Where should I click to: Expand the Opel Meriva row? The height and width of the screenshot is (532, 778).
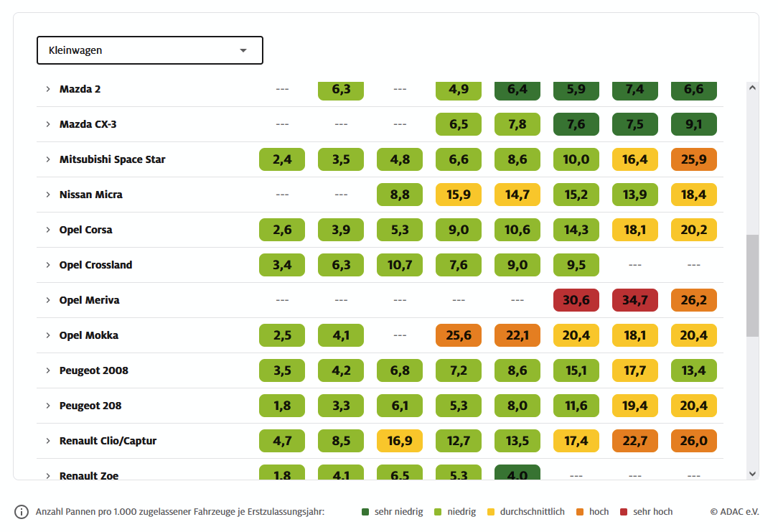coord(48,300)
